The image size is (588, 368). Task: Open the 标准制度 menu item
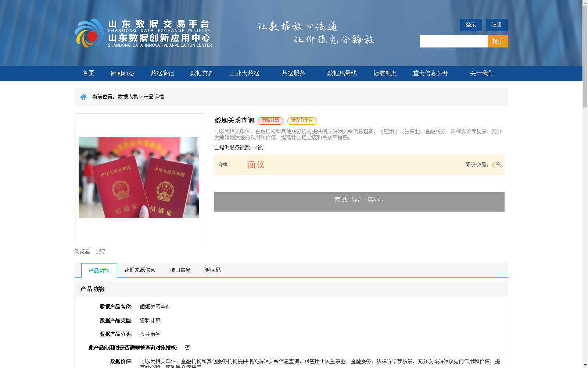point(385,73)
